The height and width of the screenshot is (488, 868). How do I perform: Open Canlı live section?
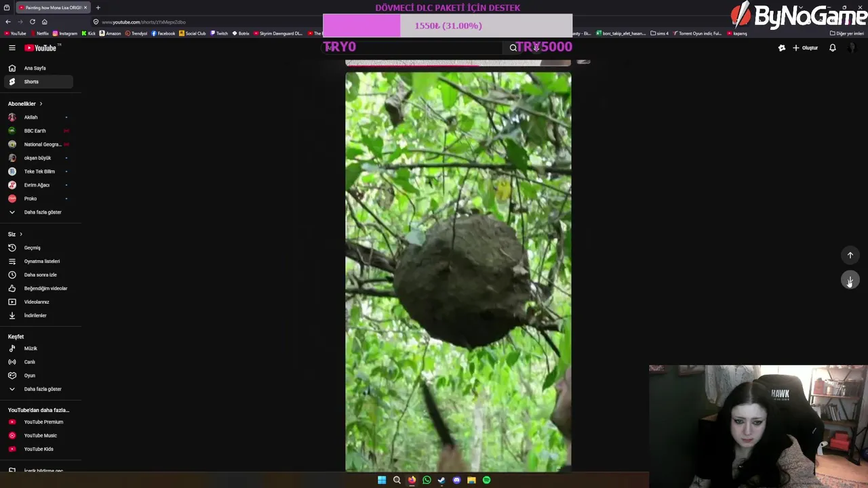(x=38, y=362)
